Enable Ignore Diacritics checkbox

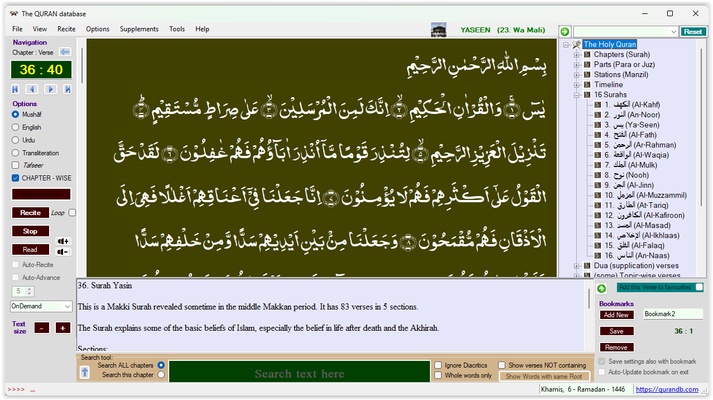pyautogui.click(x=438, y=365)
